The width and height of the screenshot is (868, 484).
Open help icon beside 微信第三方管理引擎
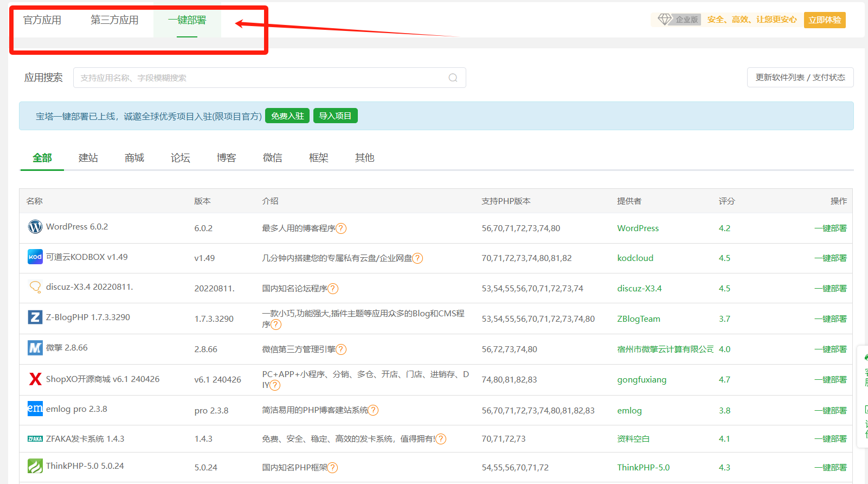(341, 349)
